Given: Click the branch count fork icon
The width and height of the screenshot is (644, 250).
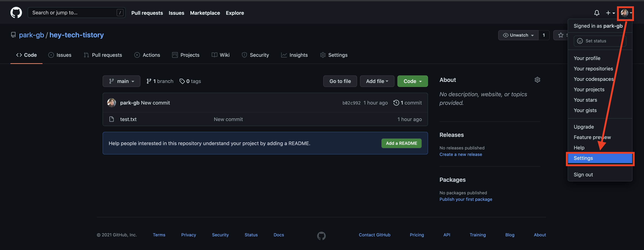Looking at the screenshot, I should coord(149,81).
